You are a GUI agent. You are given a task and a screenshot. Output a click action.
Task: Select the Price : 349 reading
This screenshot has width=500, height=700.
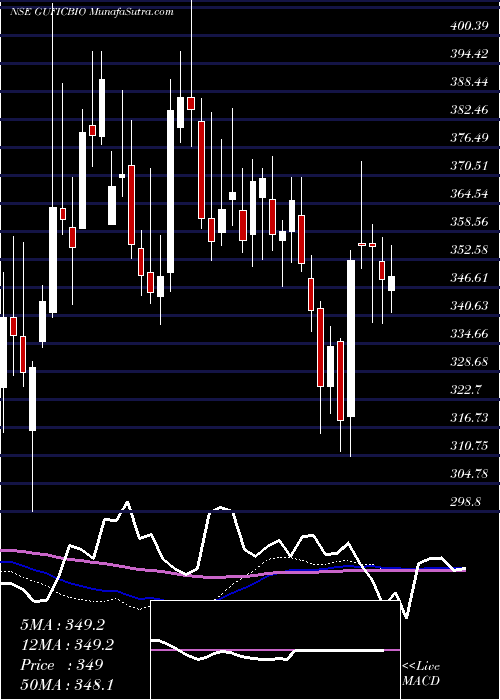pyautogui.click(x=62, y=665)
